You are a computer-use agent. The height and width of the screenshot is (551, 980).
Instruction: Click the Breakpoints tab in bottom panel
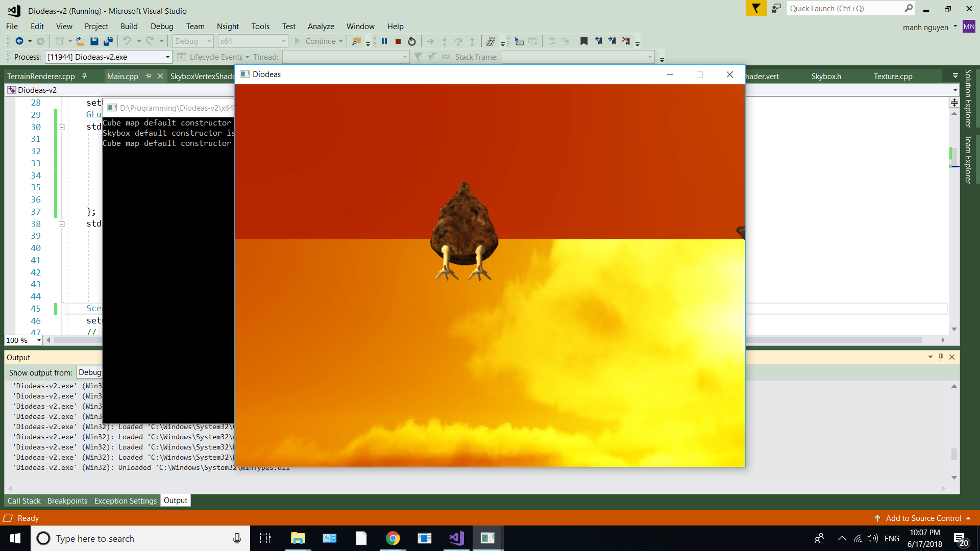click(67, 500)
